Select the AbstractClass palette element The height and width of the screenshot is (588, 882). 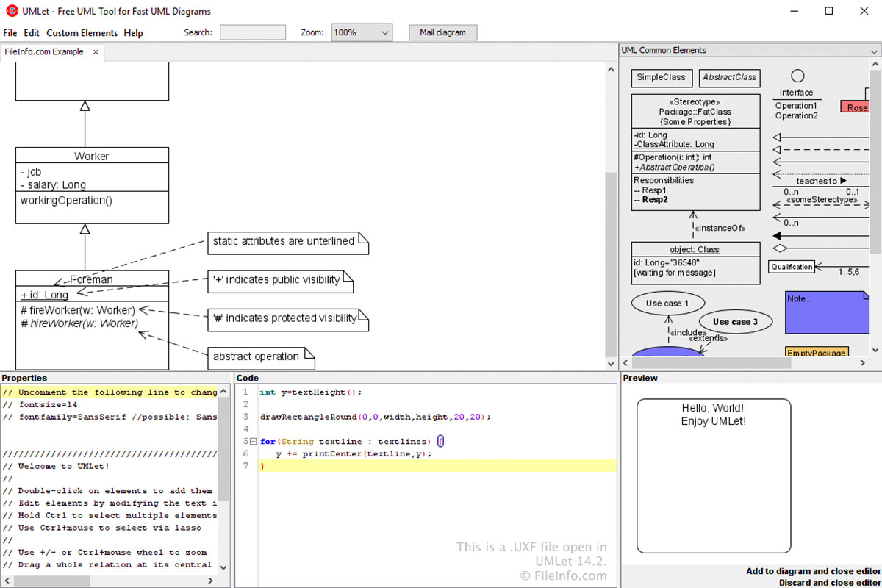point(729,78)
